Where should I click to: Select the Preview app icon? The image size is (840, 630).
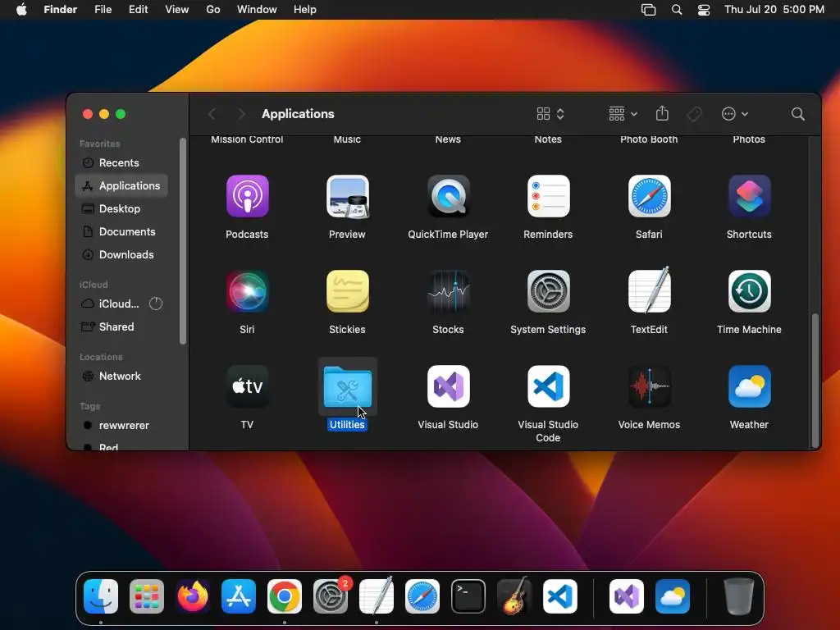tap(348, 196)
